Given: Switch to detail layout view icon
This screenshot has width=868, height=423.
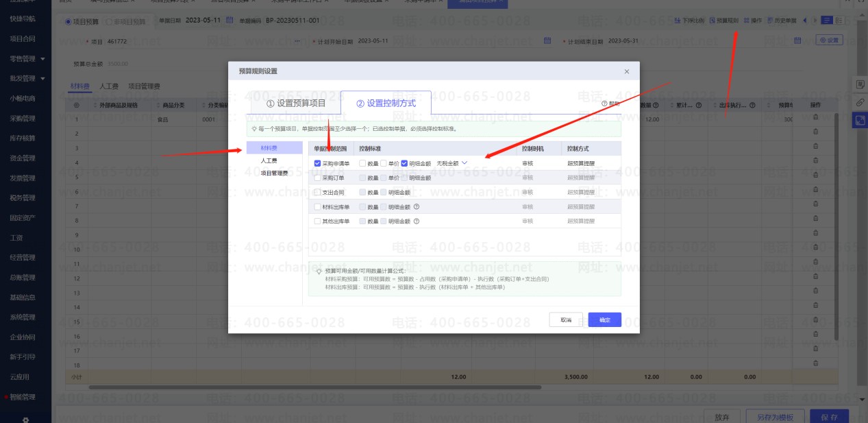Looking at the screenshot, I should tap(839, 21).
